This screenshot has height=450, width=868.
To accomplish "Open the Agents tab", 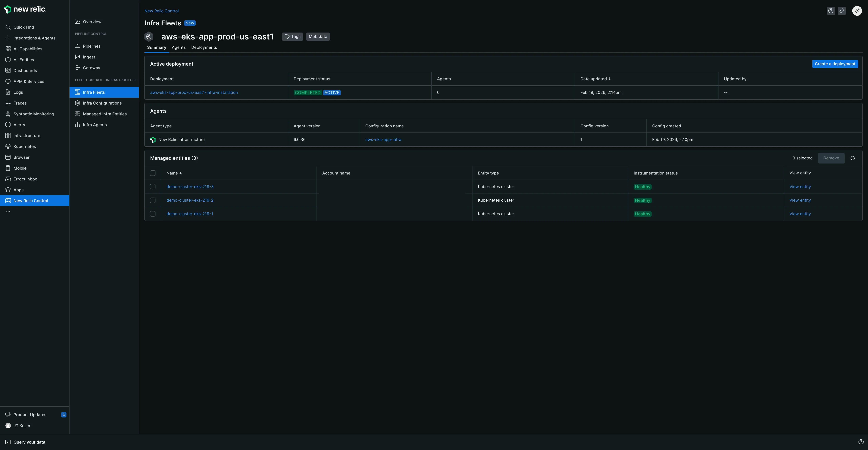I will point(179,47).
